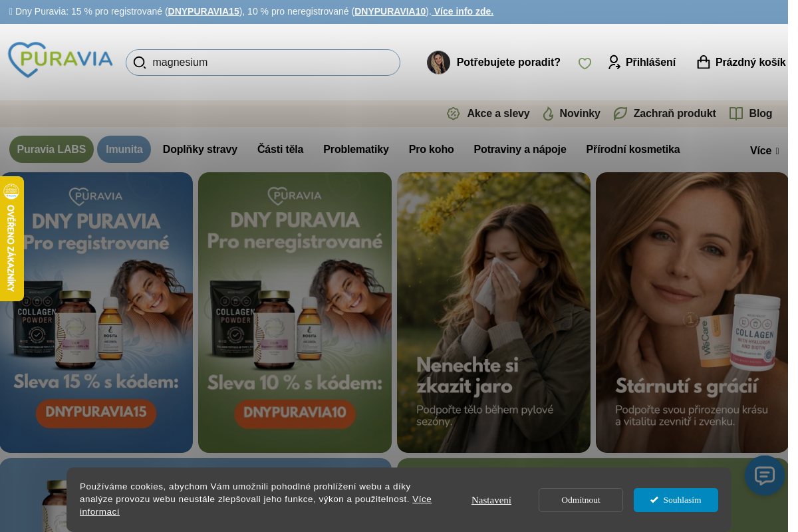Click the Puravia heart logo
The width and height of the screenshot is (798, 532).
(x=60, y=60)
